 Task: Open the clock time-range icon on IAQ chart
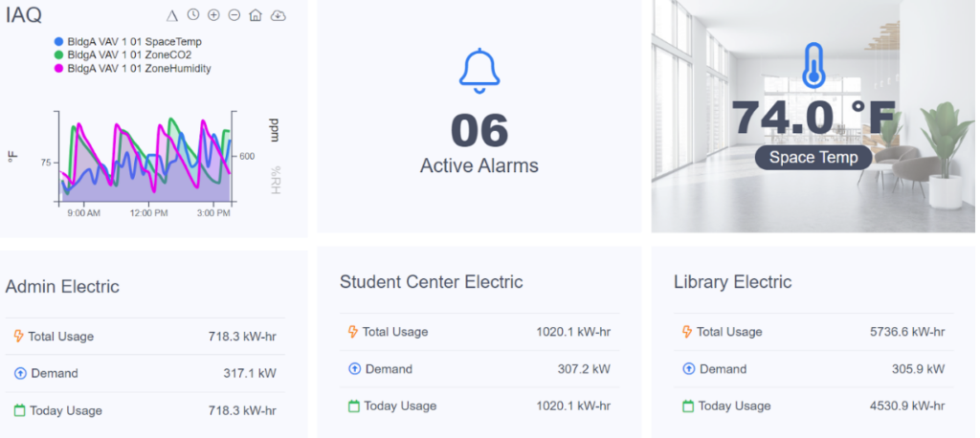pos(193,15)
